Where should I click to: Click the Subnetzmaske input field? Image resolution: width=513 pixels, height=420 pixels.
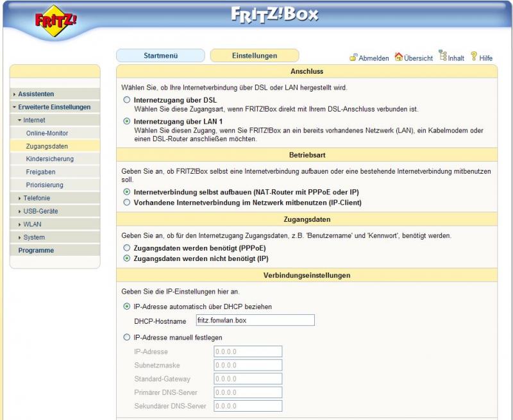point(248,365)
